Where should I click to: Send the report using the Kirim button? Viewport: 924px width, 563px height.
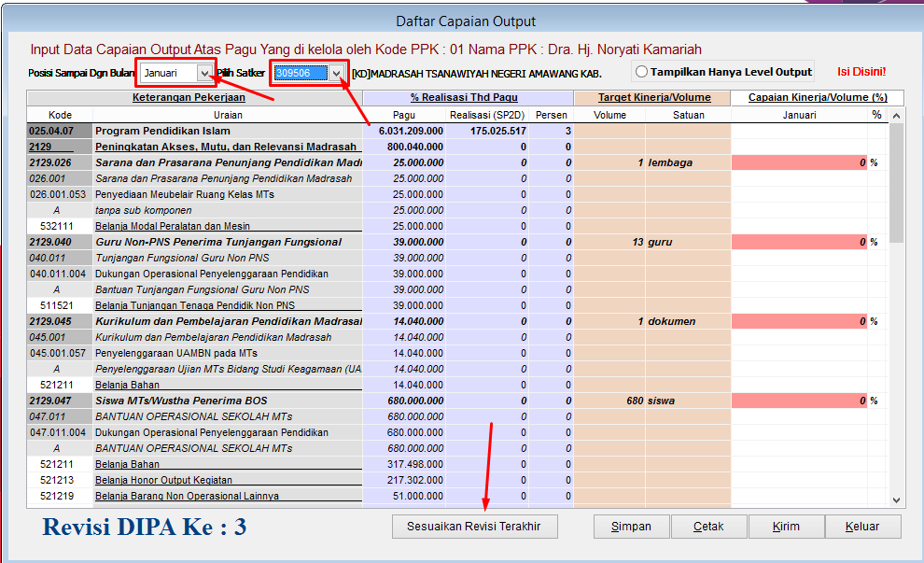click(x=786, y=526)
